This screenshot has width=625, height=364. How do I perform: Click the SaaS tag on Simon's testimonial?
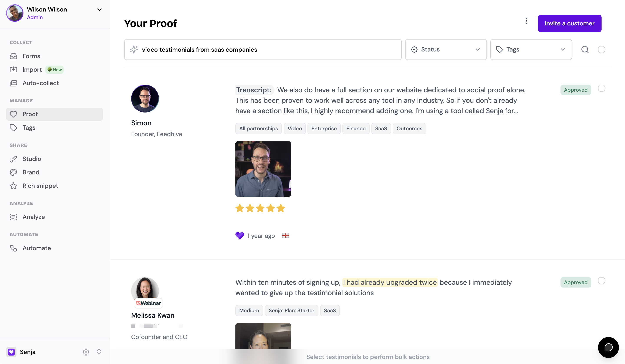(381, 128)
